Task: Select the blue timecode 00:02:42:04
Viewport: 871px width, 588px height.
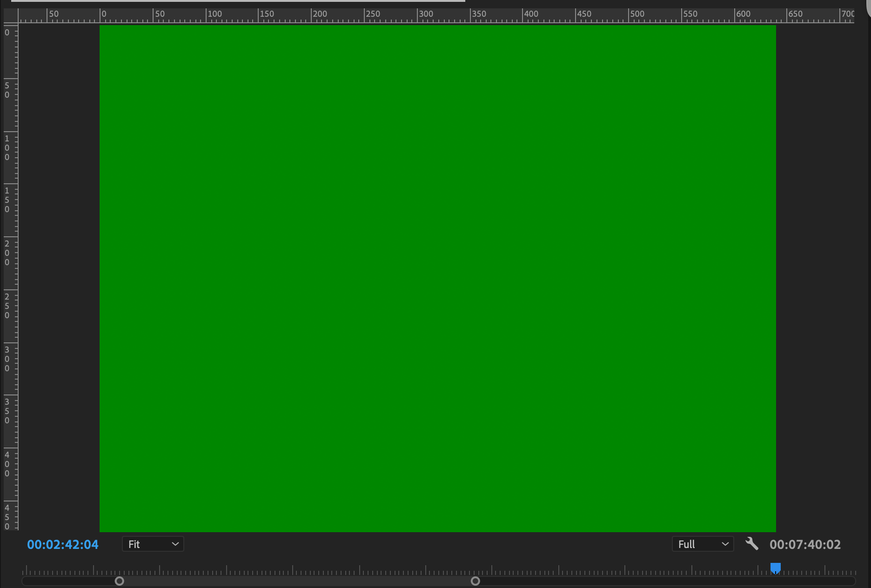Action: pos(62,544)
